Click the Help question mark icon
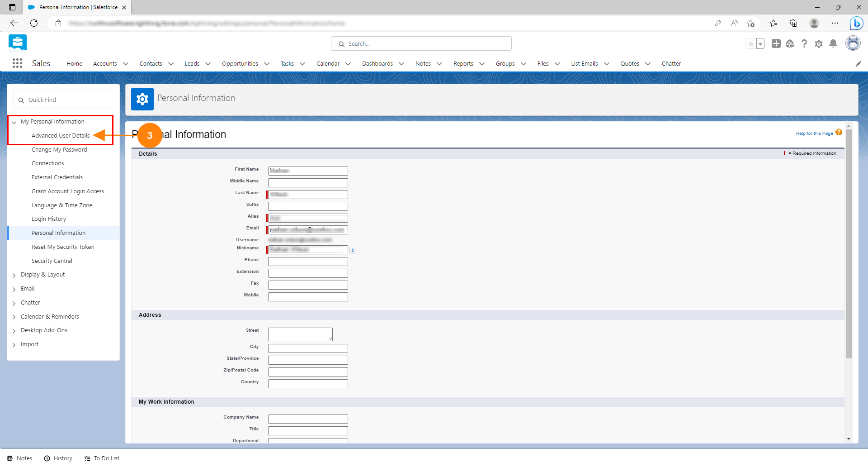The image size is (868, 467). click(804, 44)
